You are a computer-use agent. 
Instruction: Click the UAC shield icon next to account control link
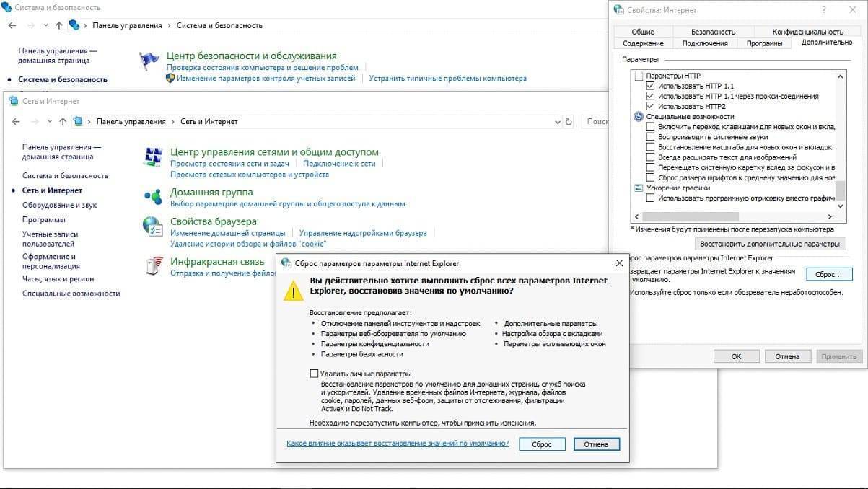170,78
